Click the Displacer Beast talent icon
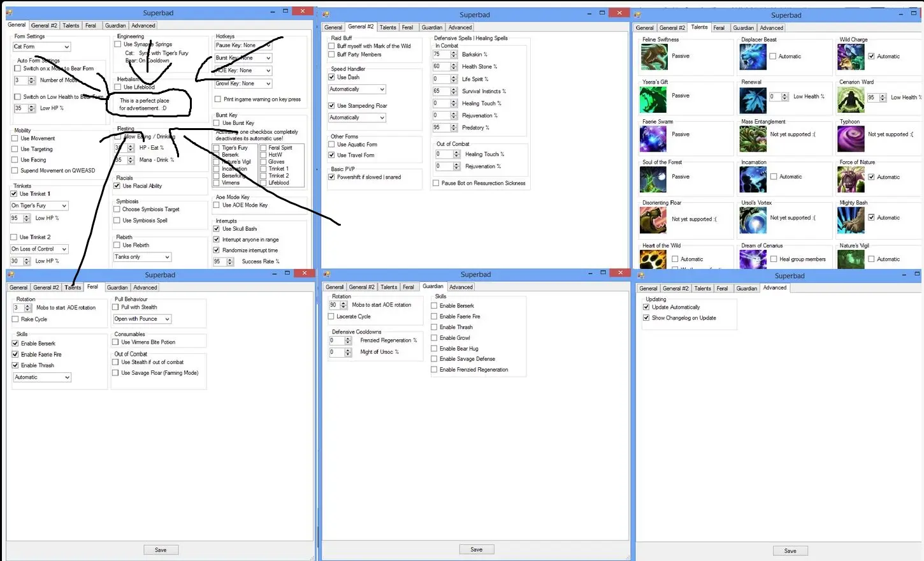Screen dimensions: 924x561 pos(753,57)
